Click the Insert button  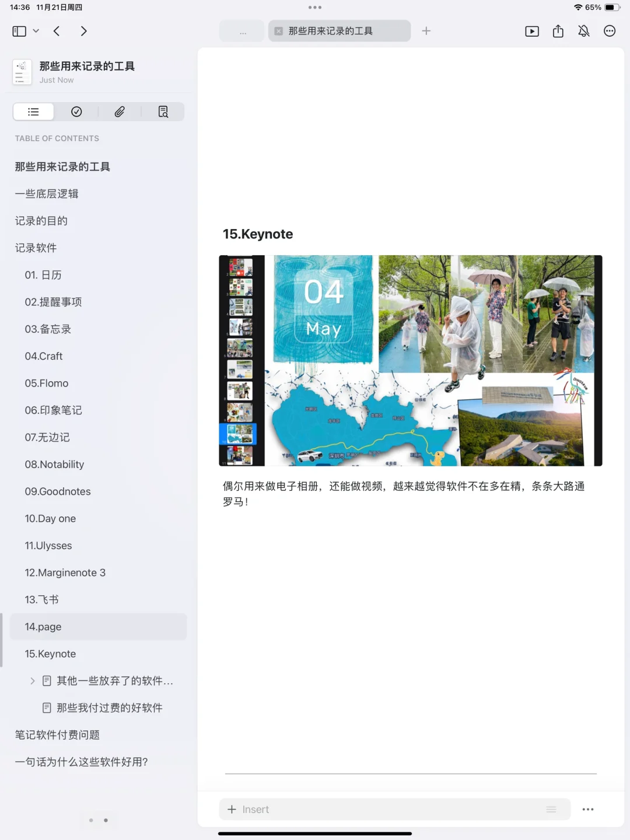pos(248,809)
